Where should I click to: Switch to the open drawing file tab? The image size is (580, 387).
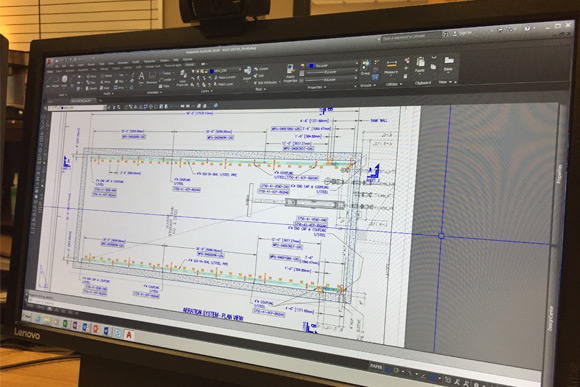pyautogui.click(x=83, y=101)
